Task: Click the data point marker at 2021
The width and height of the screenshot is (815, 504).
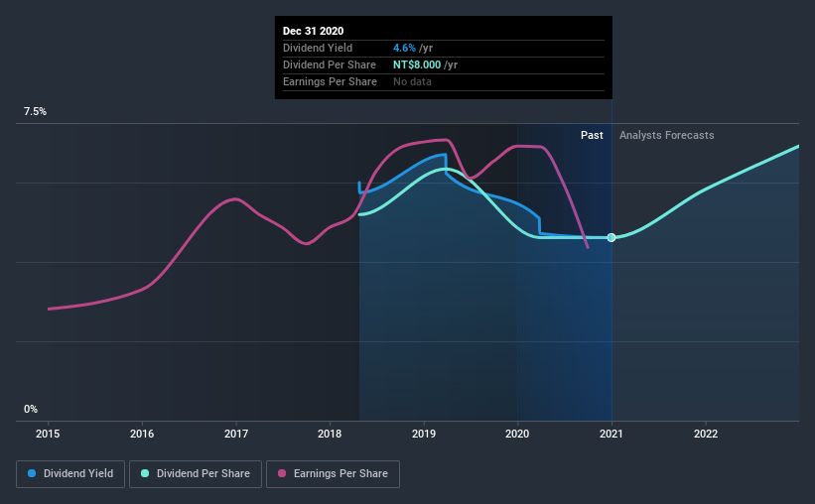Action: click(611, 237)
